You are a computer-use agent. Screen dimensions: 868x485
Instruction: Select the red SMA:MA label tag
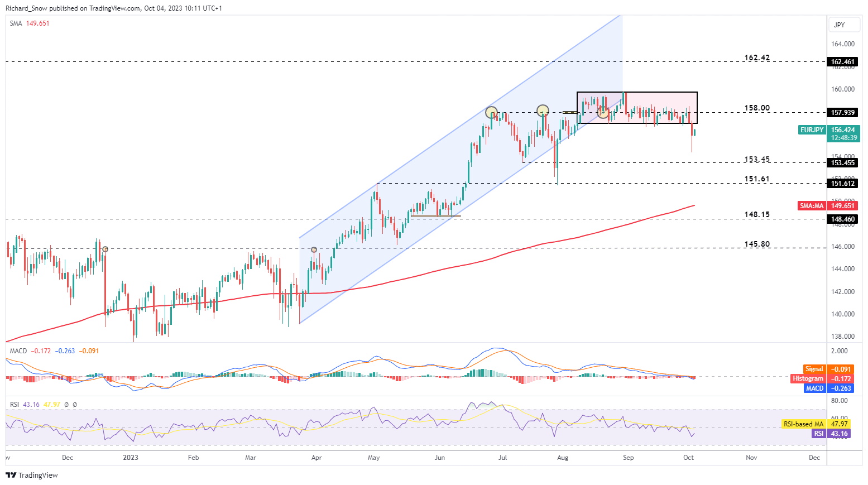pyautogui.click(x=812, y=206)
